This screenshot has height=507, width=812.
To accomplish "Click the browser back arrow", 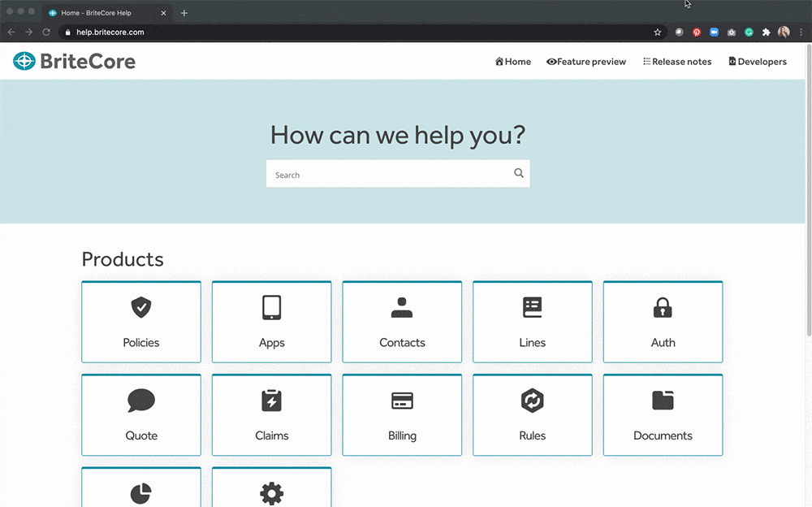I will click(x=11, y=32).
